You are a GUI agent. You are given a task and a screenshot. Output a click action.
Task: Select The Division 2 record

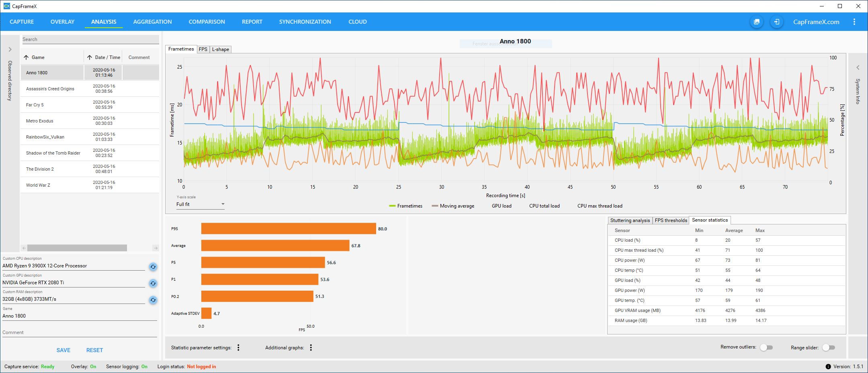[90, 169]
